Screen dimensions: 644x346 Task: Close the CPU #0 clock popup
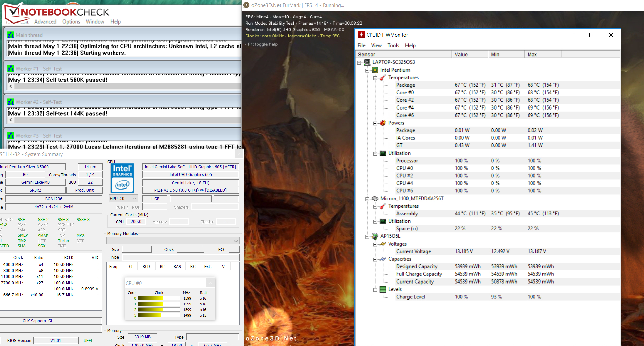pos(210,283)
